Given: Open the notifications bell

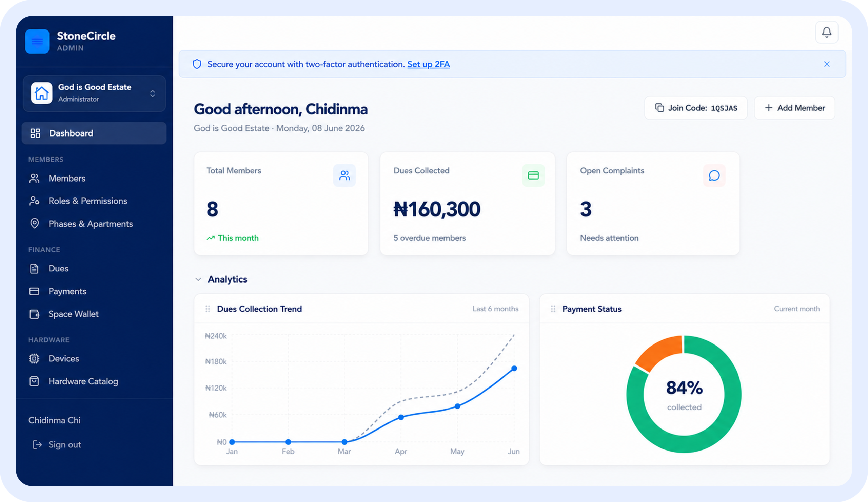Looking at the screenshot, I should point(827,32).
